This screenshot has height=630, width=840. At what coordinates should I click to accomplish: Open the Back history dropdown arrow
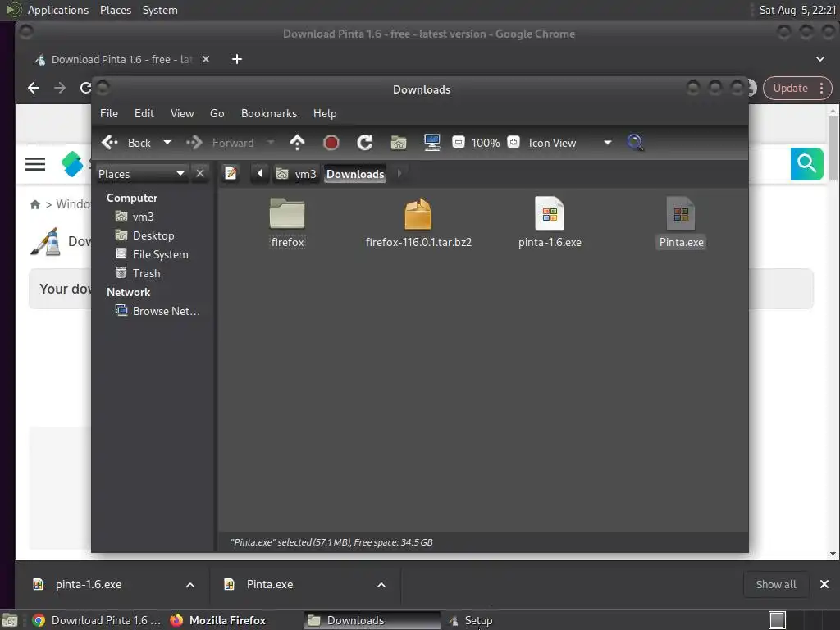tap(167, 143)
